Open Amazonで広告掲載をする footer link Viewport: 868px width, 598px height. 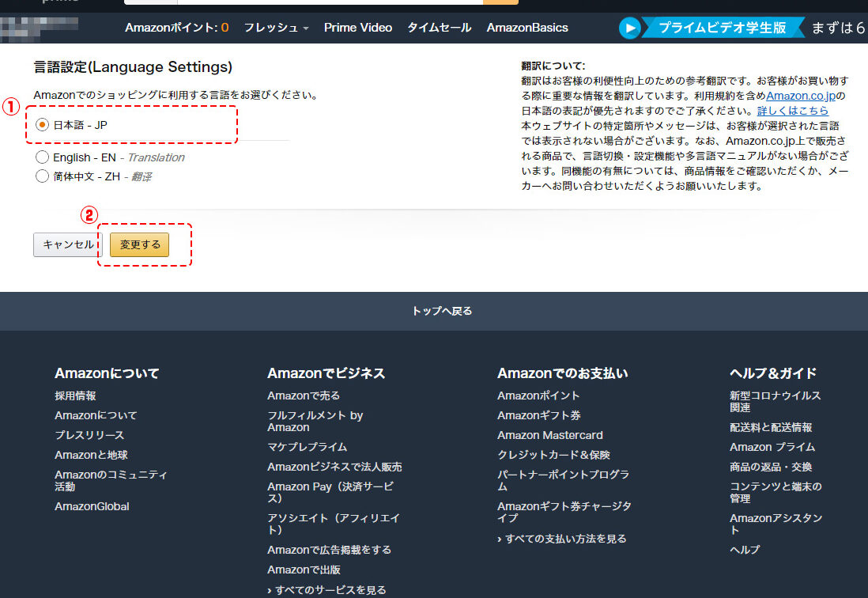coord(330,550)
